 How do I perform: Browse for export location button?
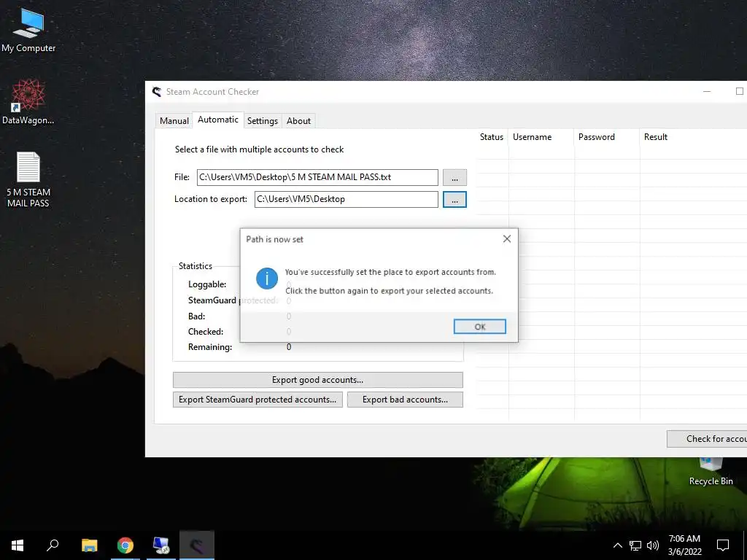pyautogui.click(x=454, y=200)
